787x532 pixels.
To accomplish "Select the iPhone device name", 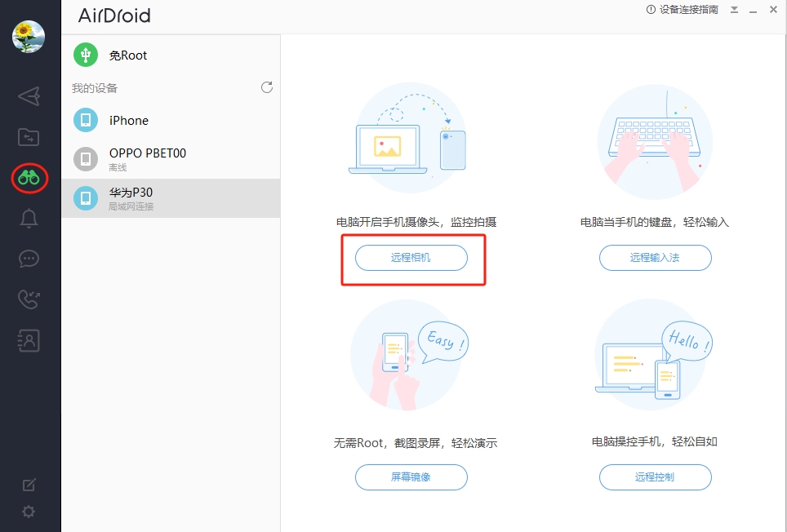I will pyautogui.click(x=129, y=120).
